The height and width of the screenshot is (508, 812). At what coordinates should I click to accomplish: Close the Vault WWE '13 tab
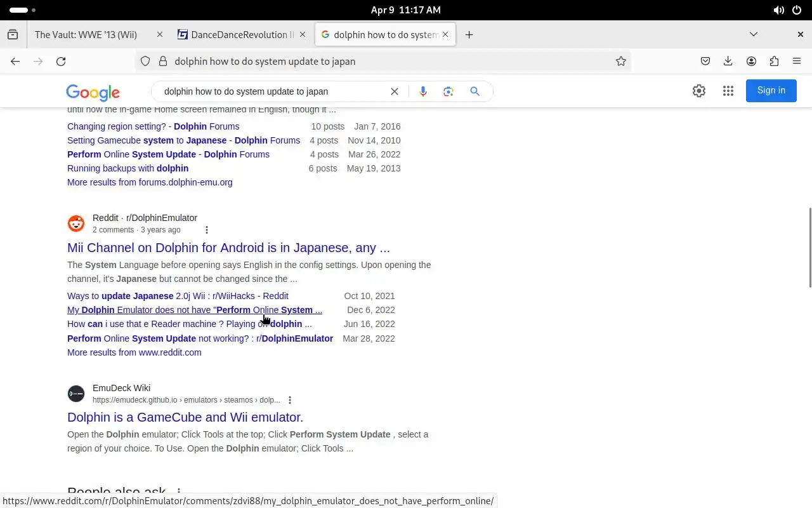(160, 35)
